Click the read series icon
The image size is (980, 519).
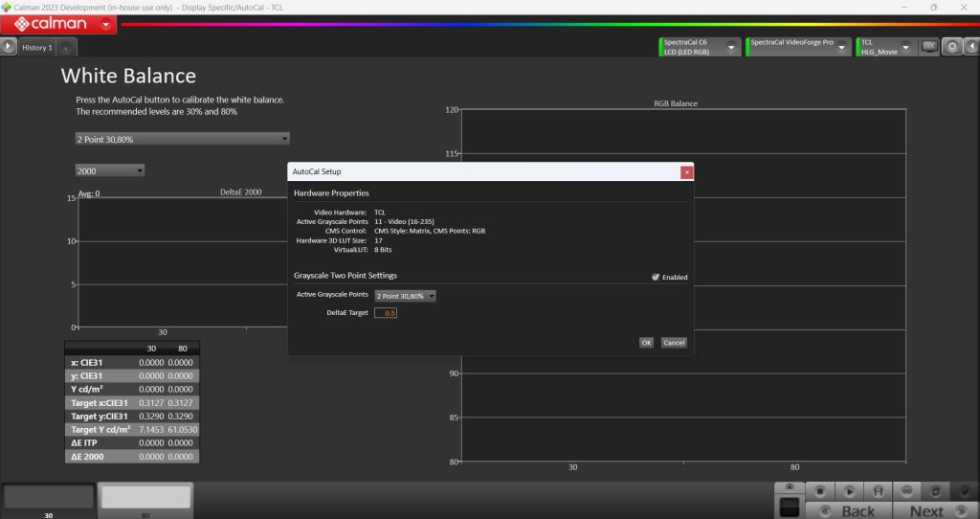pyautogui.click(x=878, y=491)
